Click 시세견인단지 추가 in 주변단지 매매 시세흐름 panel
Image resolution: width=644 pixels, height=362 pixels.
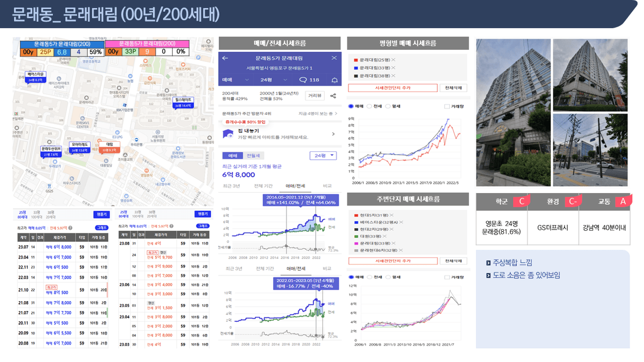[392, 261]
